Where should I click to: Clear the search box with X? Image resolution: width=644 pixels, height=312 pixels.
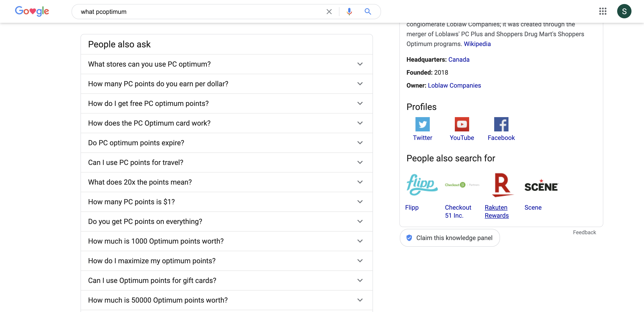pos(329,12)
